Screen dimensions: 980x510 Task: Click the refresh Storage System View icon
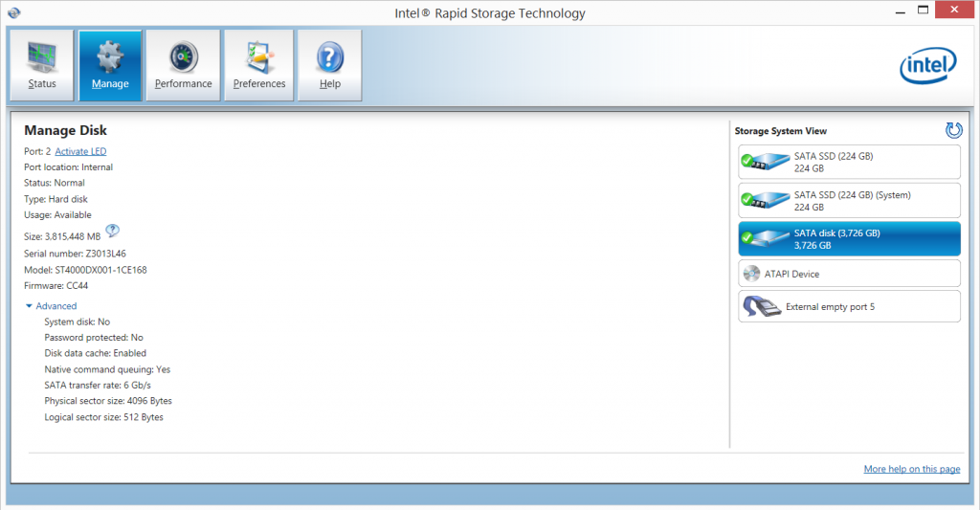pyautogui.click(x=953, y=130)
